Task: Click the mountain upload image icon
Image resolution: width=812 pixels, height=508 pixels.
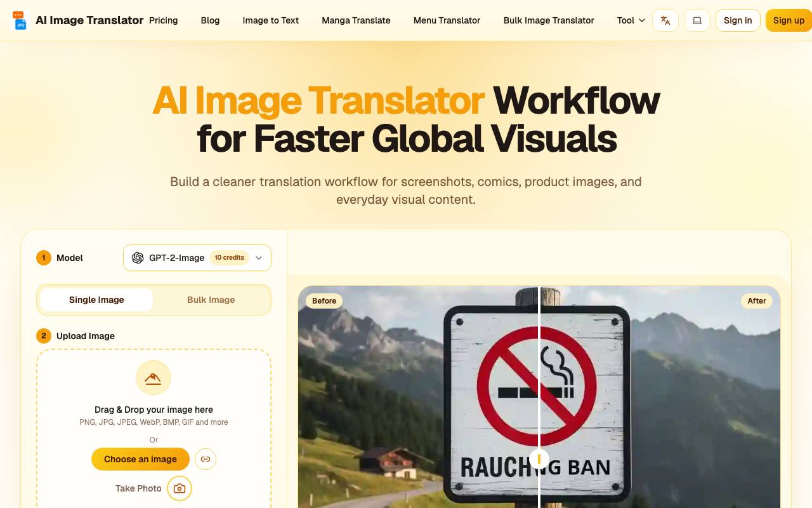Action: click(154, 378)
